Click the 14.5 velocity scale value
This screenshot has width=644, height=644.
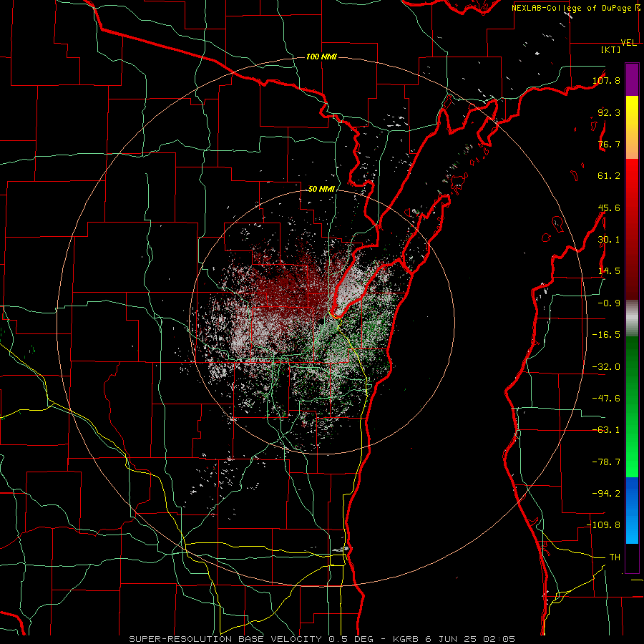pos(609,271)
